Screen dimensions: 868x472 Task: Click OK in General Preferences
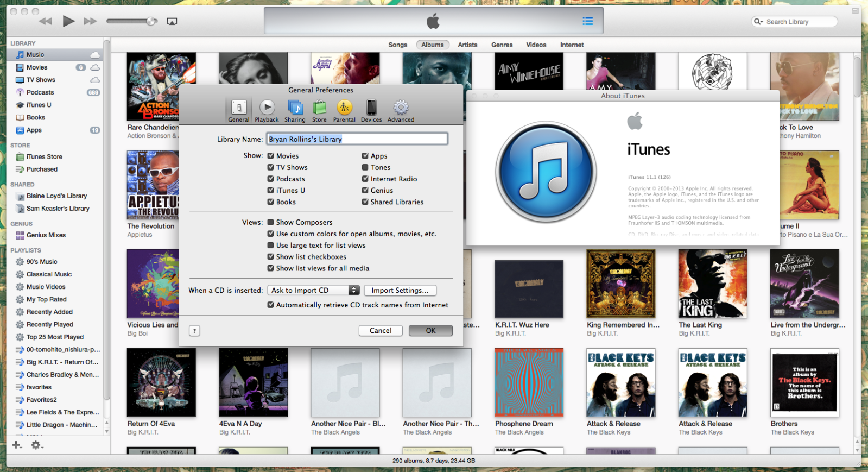[430, 330]
